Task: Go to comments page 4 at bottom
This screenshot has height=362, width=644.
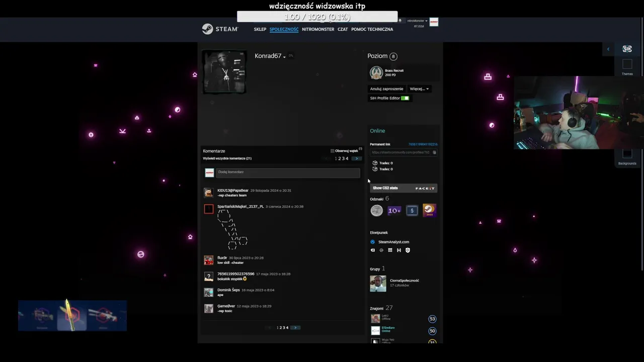Action: [287, 327]
